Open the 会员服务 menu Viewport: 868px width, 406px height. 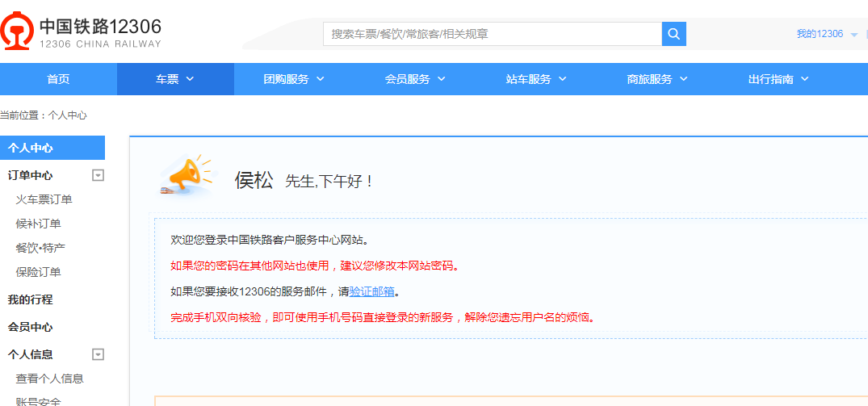[414, 79]
